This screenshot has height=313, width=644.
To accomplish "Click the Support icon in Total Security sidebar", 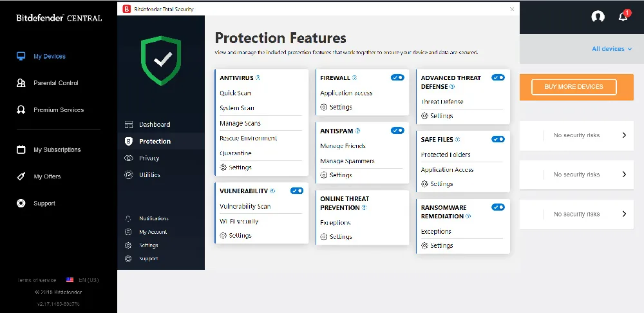I will tap(128, 259).
